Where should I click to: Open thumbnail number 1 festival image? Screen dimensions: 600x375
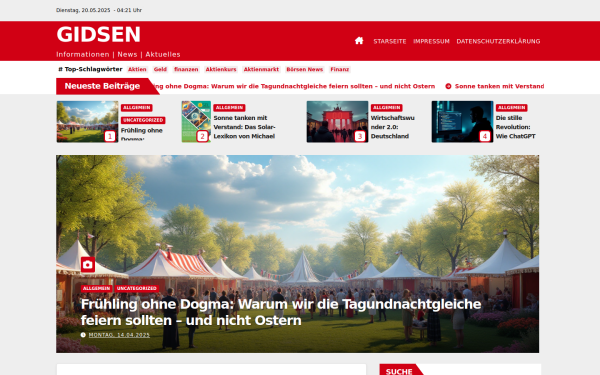click(87, 122)
